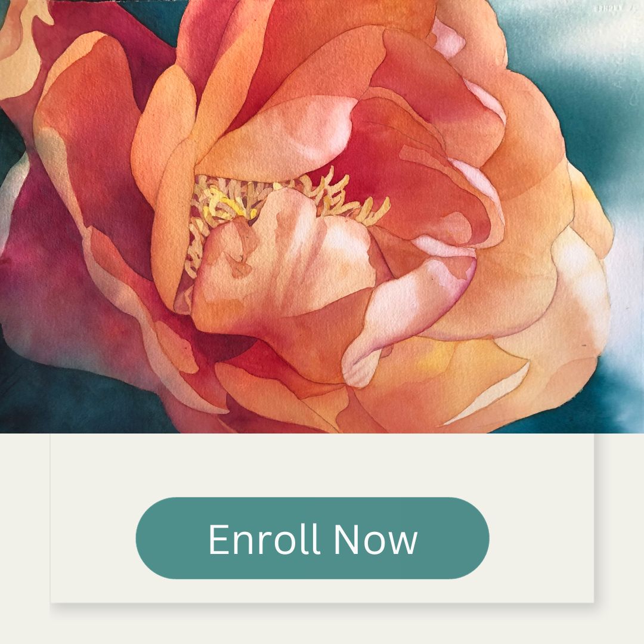Click the embossed paper watermark in the top-right corner
The width and height of the screenshot is (644, 644).
[612, 8]
